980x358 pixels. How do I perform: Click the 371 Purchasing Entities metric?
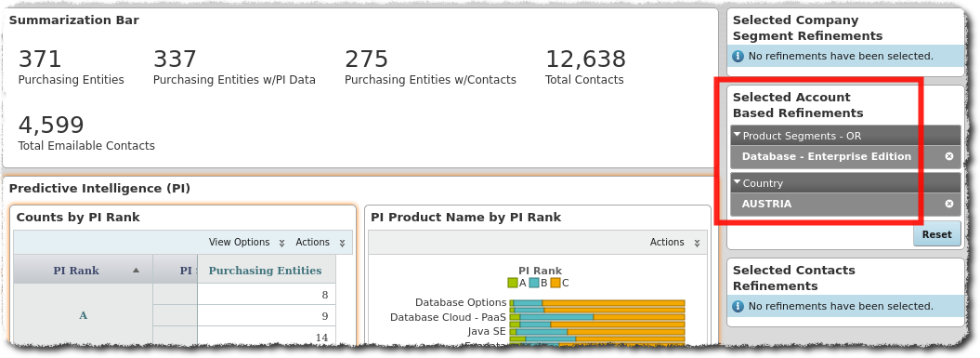[72, 67]
